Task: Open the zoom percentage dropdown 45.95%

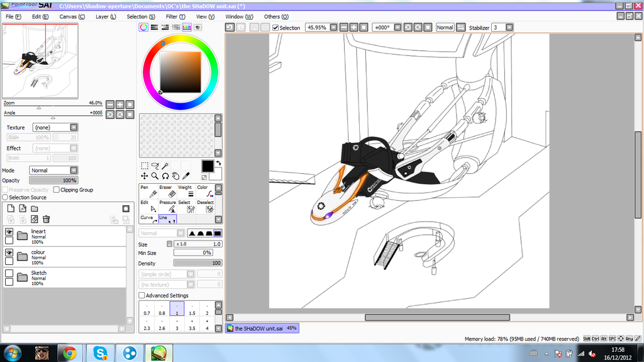Action: (333, 27)
